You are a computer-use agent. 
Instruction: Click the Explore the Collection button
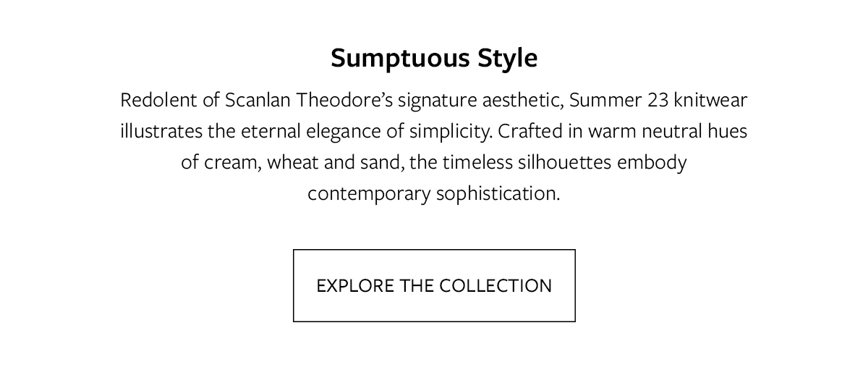coord(434,285)
